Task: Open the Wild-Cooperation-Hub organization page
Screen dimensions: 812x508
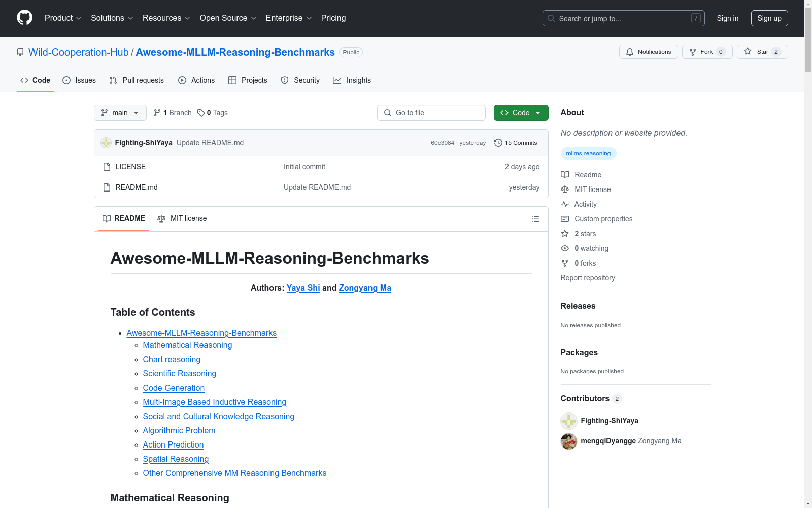Action: tap(79, 52)
